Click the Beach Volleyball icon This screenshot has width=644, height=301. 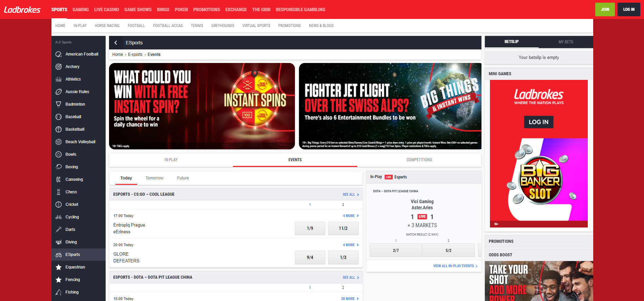pyautogui.click(x=59, y=142)
